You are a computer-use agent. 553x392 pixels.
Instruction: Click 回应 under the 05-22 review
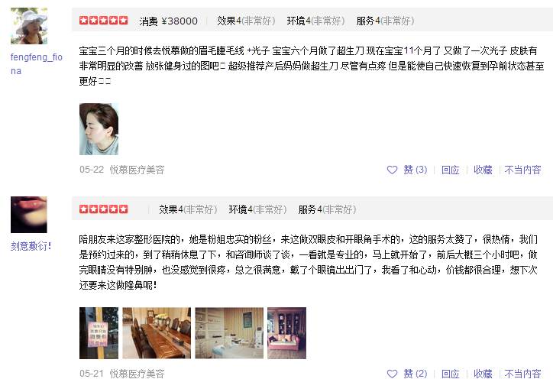click(x=451, y=170)
